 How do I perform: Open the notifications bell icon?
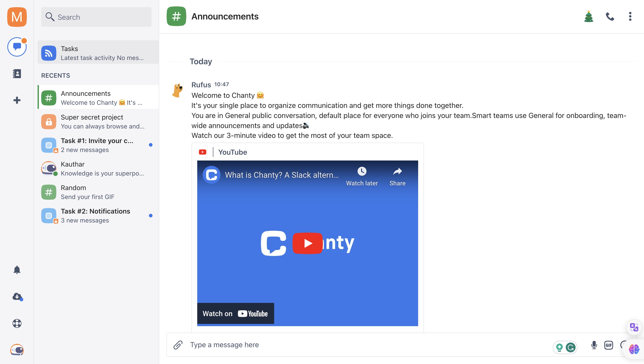(17, 270)
